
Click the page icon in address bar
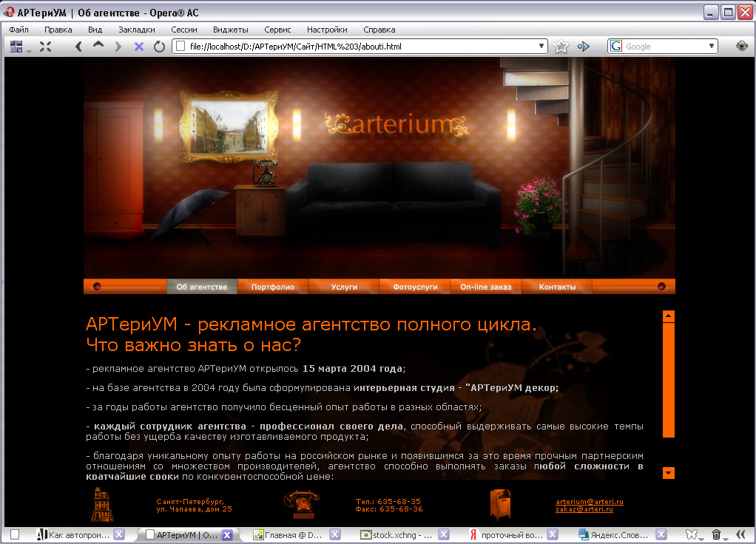180,47
